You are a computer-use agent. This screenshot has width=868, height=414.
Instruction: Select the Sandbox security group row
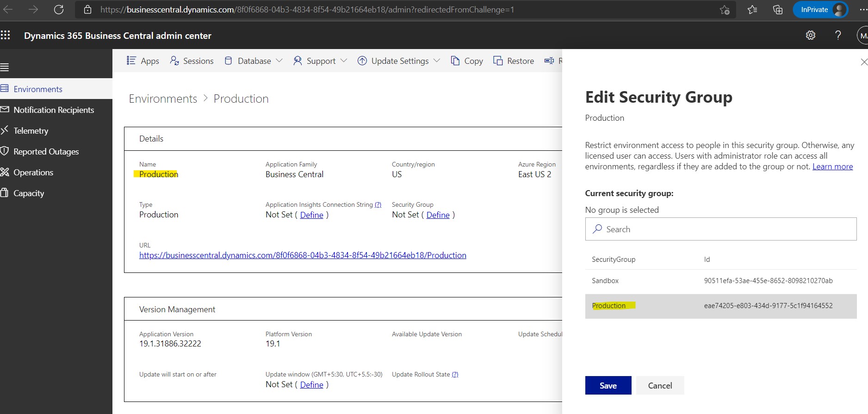[721, 281]
